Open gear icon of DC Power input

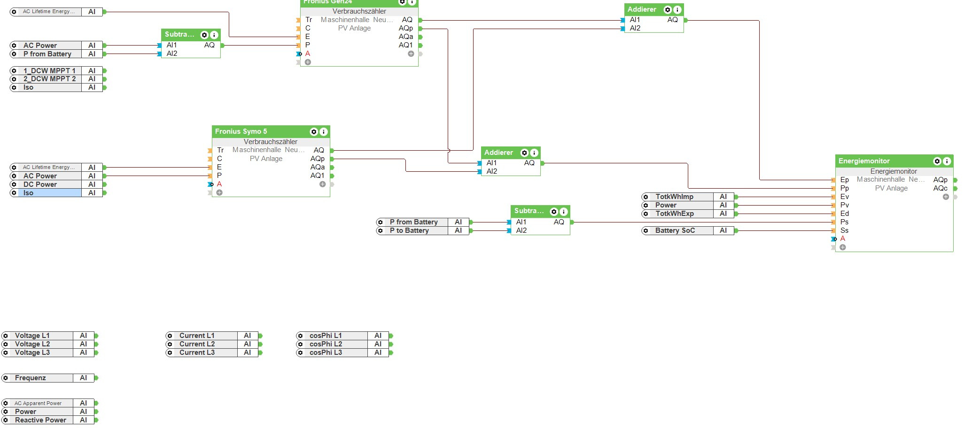14,184
